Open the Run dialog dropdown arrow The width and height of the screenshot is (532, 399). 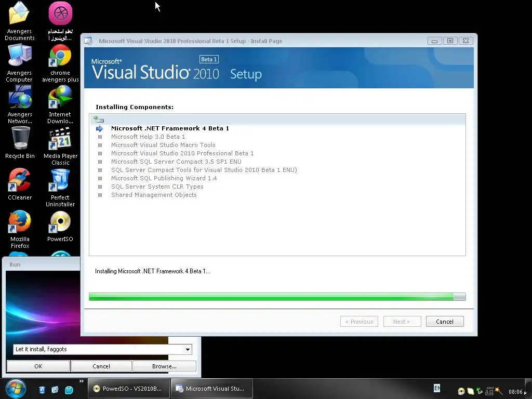(188, 350)
